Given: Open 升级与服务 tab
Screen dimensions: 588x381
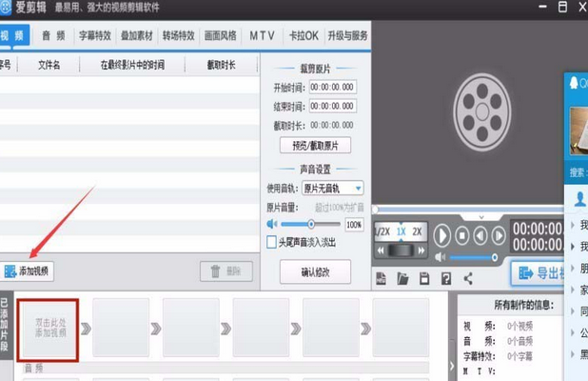Looking at the screenshot, I should 347,35.
